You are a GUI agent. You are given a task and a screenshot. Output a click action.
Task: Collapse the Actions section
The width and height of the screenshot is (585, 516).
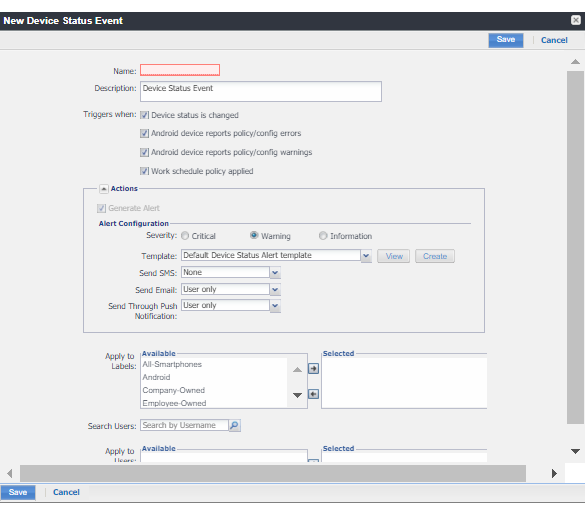[104, 189]
